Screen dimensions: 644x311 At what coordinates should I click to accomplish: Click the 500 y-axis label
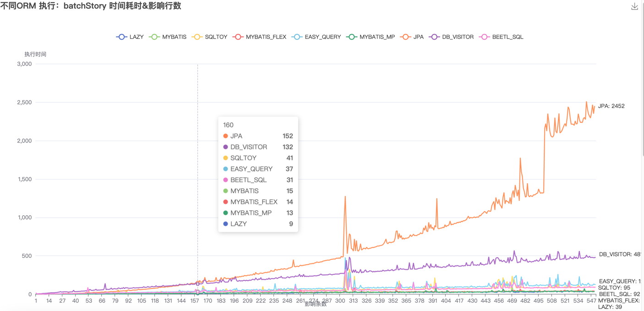click(27, 256)
